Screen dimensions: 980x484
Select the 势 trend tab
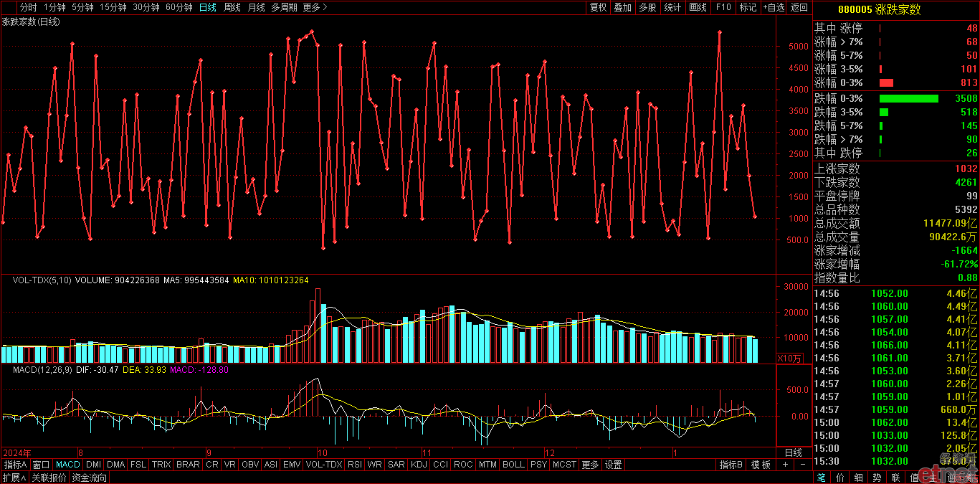(877, 478)
